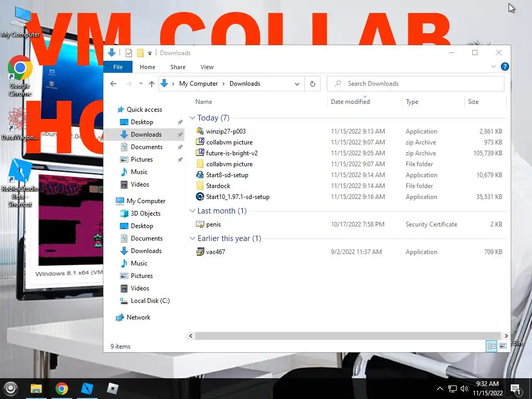
Task: Click the Search Downloads field
Action: pos(415,84)
